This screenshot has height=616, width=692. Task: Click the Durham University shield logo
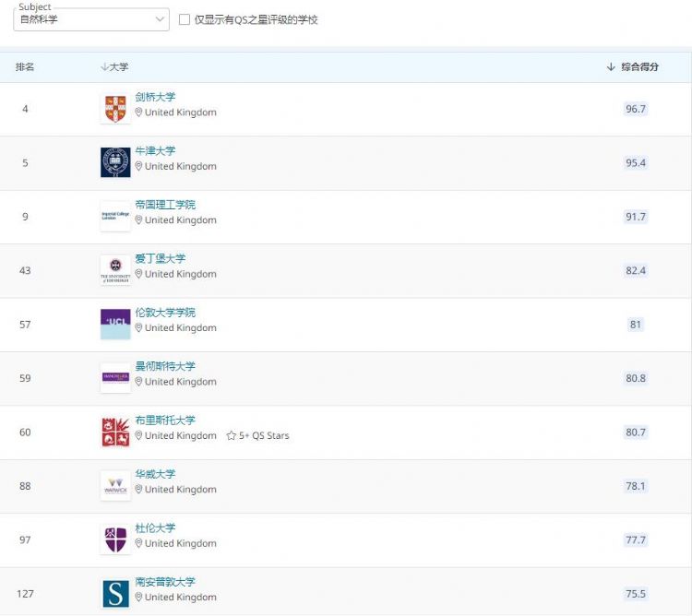coord(115,539)
